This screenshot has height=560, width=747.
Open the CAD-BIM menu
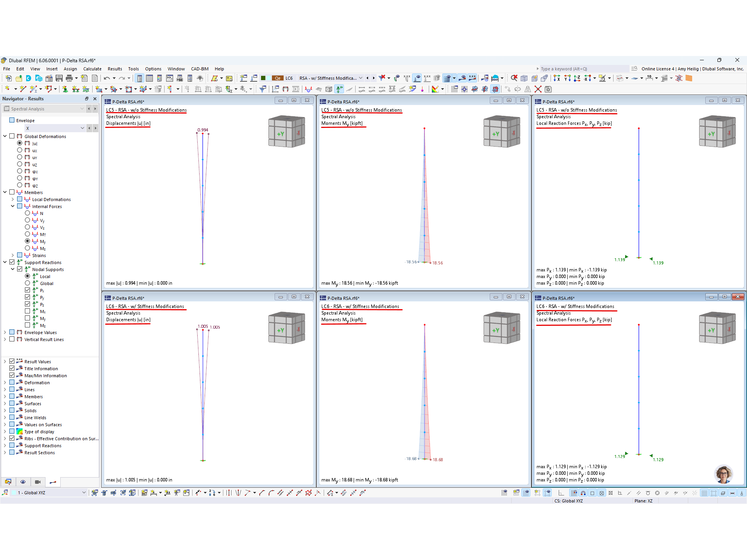tap(200, 69)
